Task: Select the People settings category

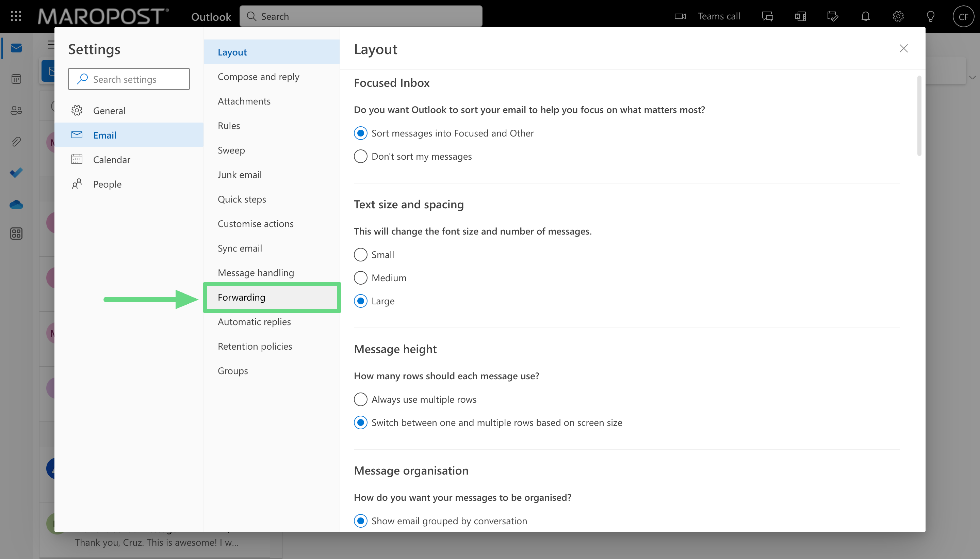Action: tap(129, 184)
